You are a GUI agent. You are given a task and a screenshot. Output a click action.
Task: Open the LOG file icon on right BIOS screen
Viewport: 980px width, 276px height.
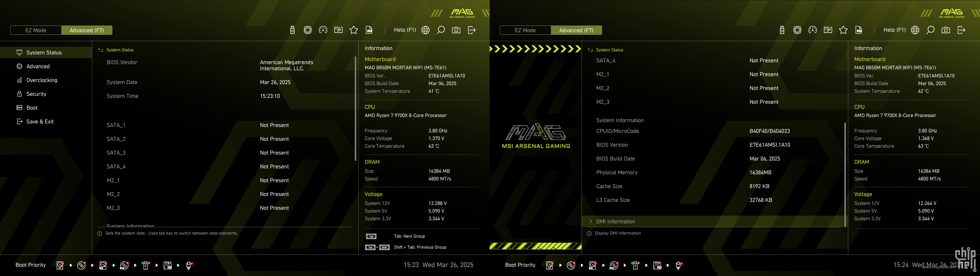859,30
